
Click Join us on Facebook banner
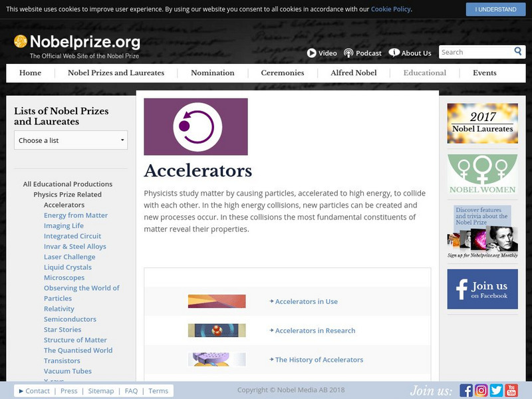pos(483,289)
